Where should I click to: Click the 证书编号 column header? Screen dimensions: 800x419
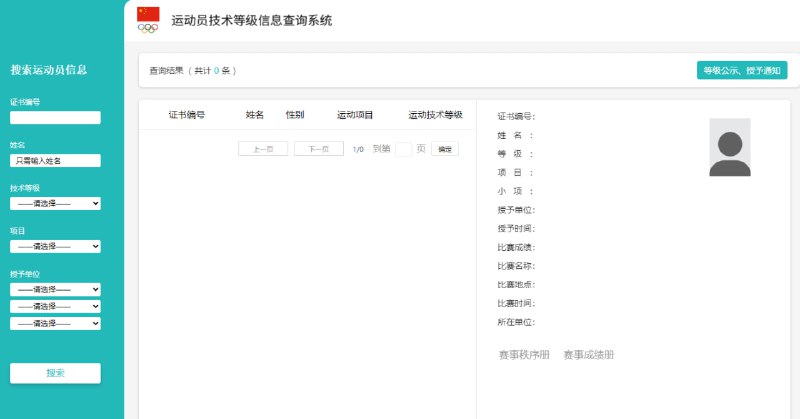pos(187,115)
